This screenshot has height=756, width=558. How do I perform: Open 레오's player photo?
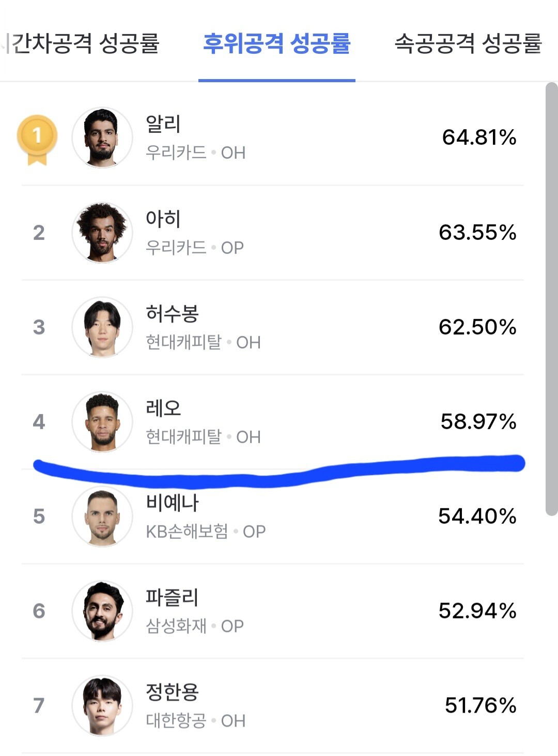[x=102, y=422]
